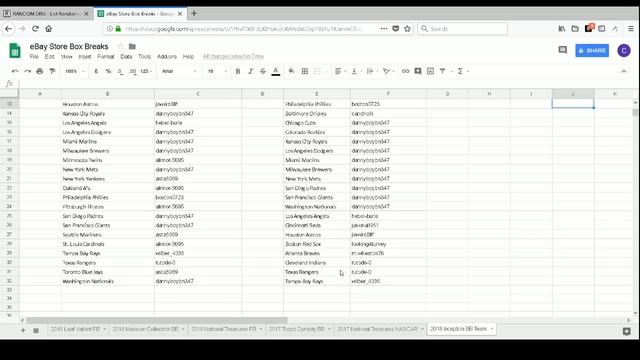Go to the browser home page

pyautogui.click(x=49, y=29)
